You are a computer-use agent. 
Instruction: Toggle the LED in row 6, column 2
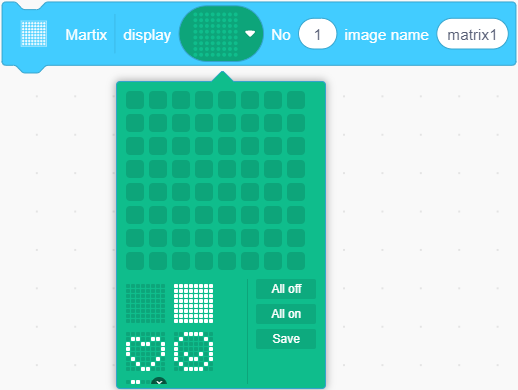click(x=158, y=215)
